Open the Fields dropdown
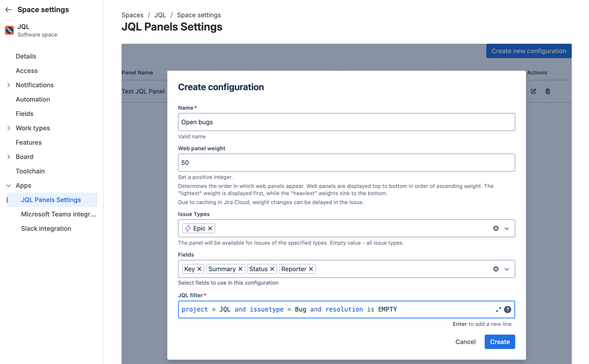Image resolution: width=589 pixels, height=364 pixels. coord(506,269)
